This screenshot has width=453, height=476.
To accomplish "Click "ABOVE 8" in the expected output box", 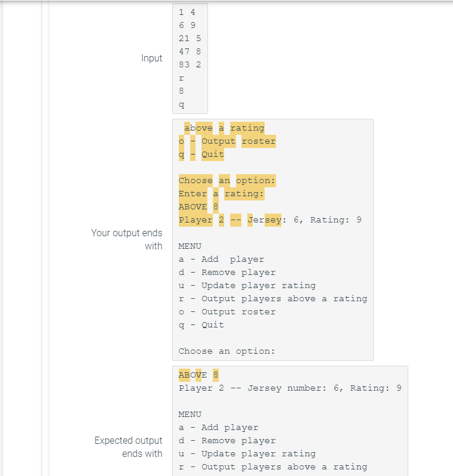I will 198,375.
